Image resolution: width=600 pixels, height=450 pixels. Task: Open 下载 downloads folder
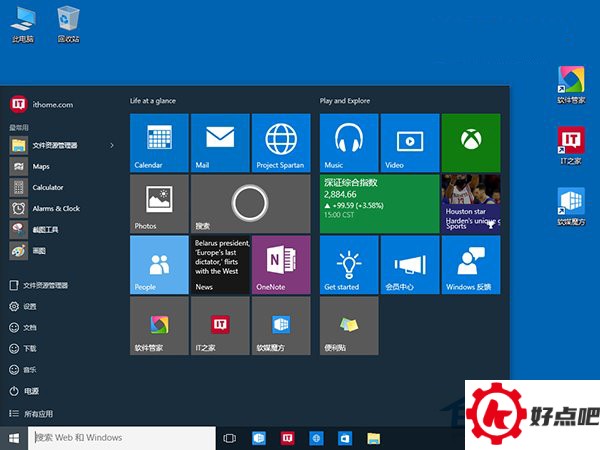click(23, 349)
